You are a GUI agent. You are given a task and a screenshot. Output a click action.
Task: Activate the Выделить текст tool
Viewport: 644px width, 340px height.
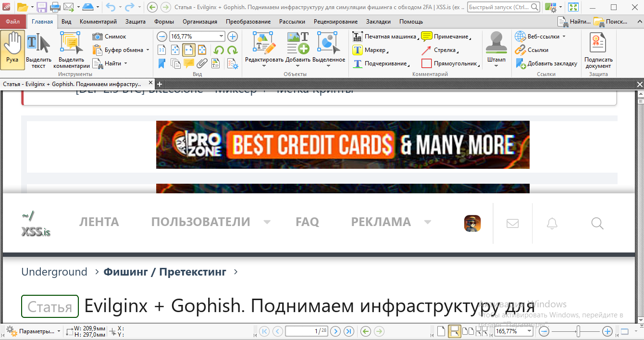click(38, 50)
